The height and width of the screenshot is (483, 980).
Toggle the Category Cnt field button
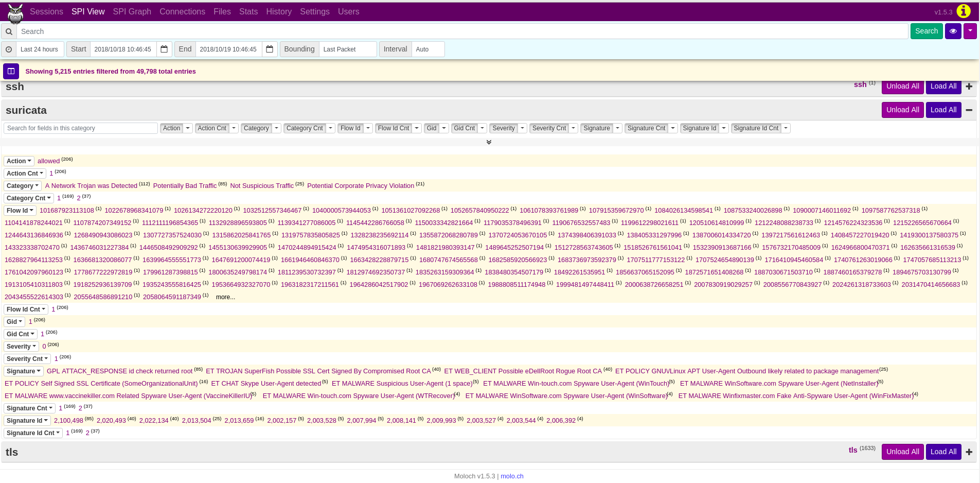pos(305,128)
